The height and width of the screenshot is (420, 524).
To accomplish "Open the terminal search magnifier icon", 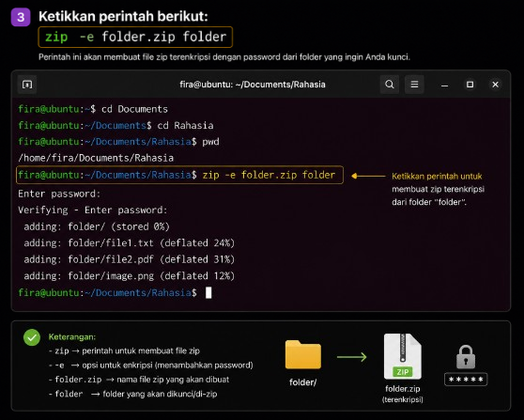I will coord(390,85).
